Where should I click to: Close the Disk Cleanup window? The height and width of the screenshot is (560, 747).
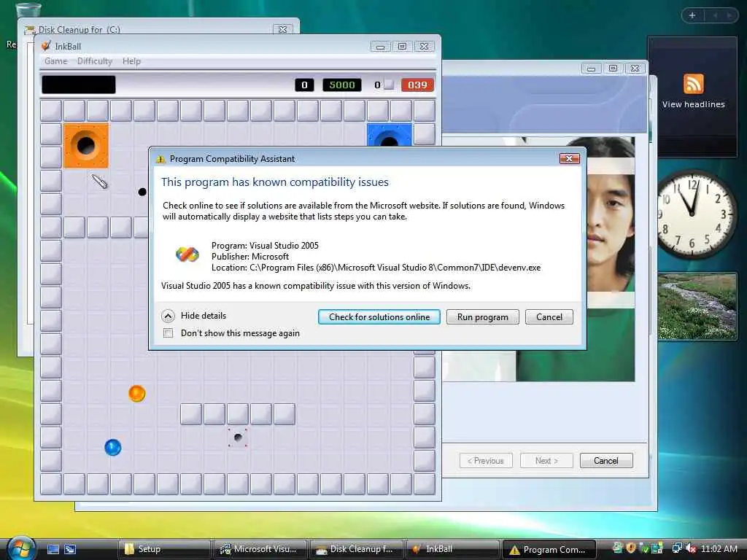coord(282,29)
